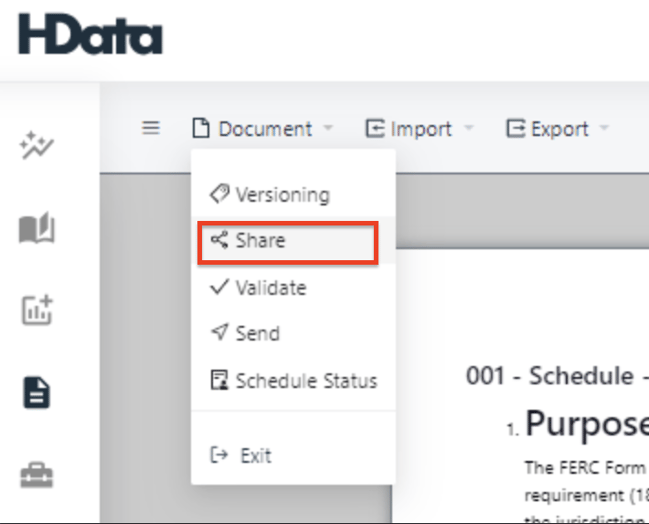
Task: Expand the Import dropdown arrow
Action: point(468,129)
